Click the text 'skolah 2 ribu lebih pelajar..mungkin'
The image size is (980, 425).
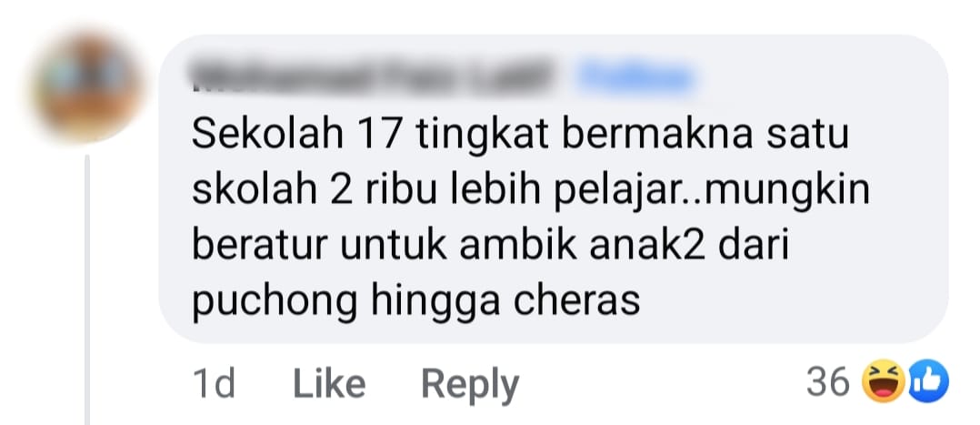click(x=531, y=190)
